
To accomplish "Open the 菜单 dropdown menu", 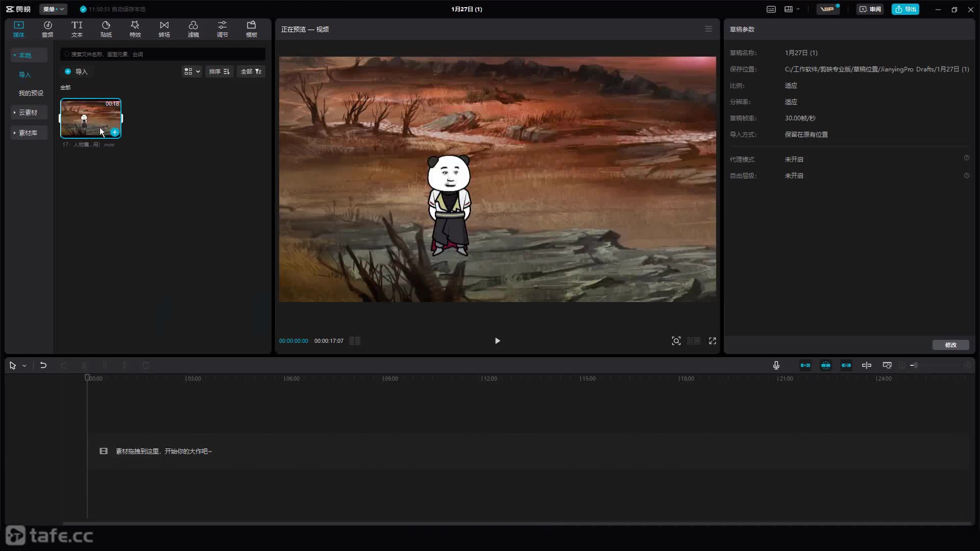I will [x=53, y=9].
